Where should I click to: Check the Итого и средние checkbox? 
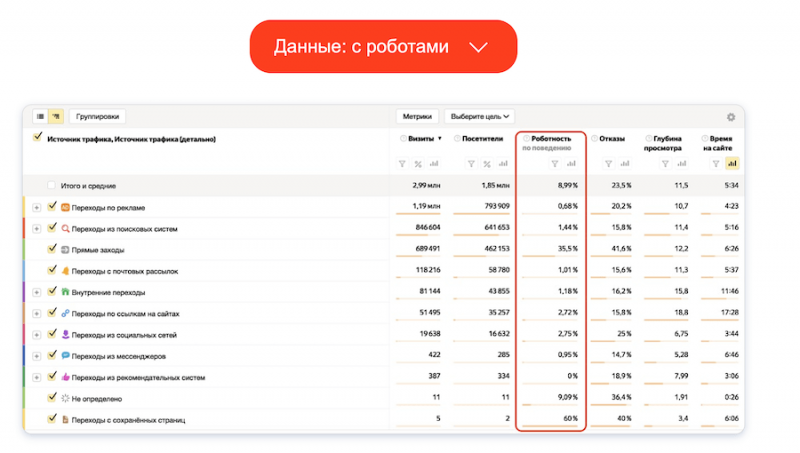pos(52,186)
